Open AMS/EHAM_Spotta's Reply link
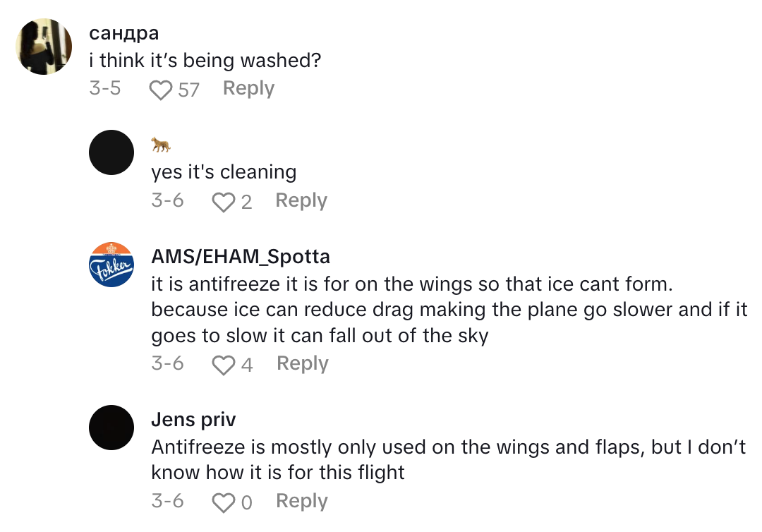 point(301,363)
